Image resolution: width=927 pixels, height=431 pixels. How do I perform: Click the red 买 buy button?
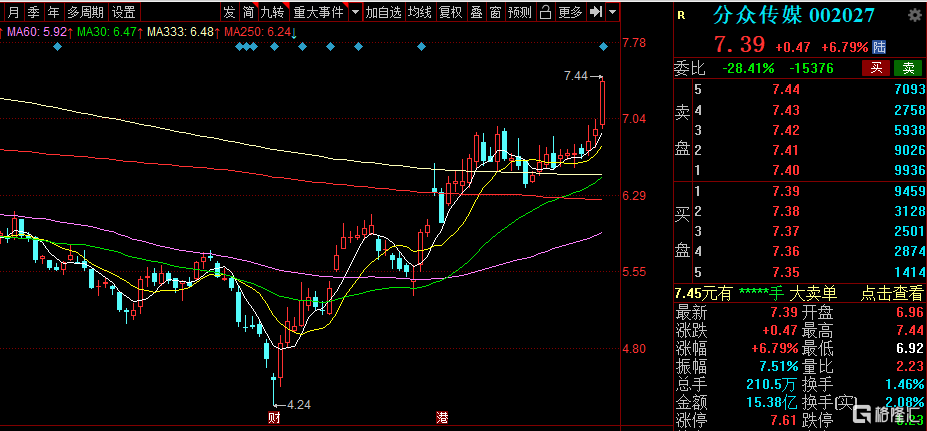pyautogui.click(x=876, y=68)
